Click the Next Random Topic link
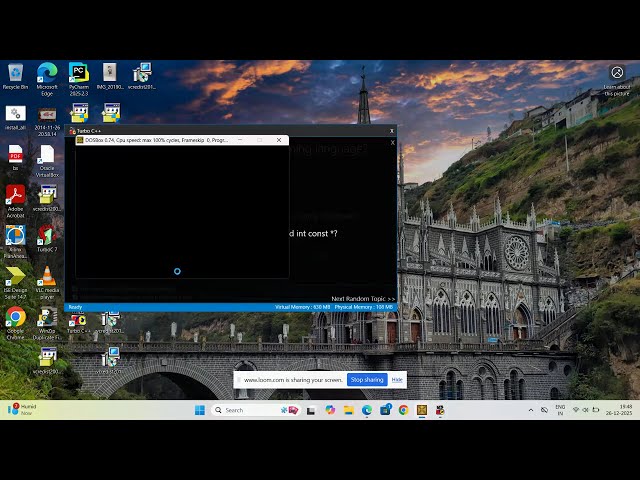The width and height of the screenshot is (640, 480). pos(362,298)
